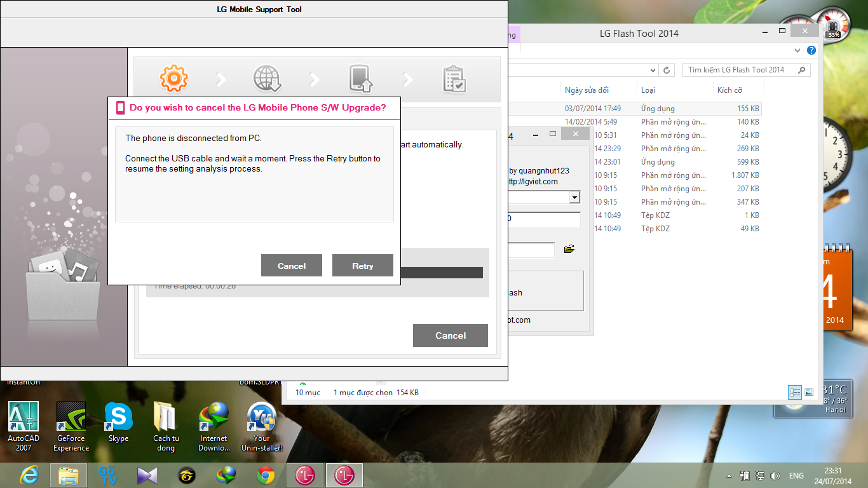Select the file row sized 269 KB
Screen dimensions: 868x488
tap(677, 149)
